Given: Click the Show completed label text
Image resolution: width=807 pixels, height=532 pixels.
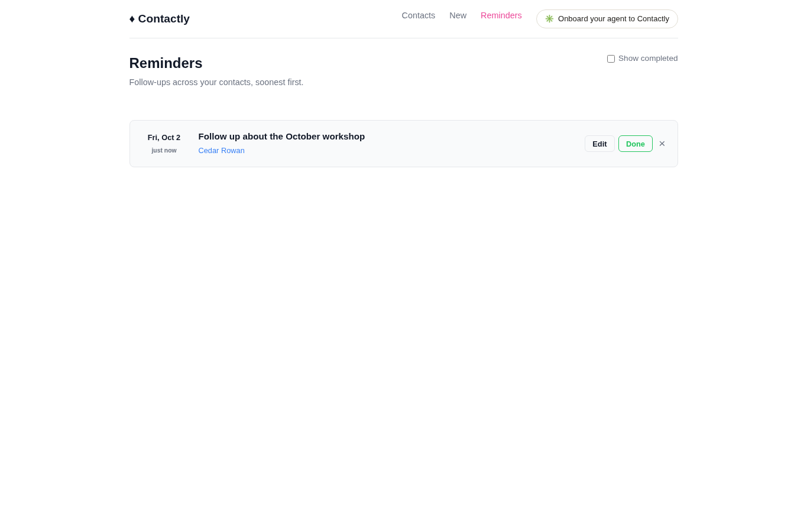Looking at the screenshot, I should point(648,59).
